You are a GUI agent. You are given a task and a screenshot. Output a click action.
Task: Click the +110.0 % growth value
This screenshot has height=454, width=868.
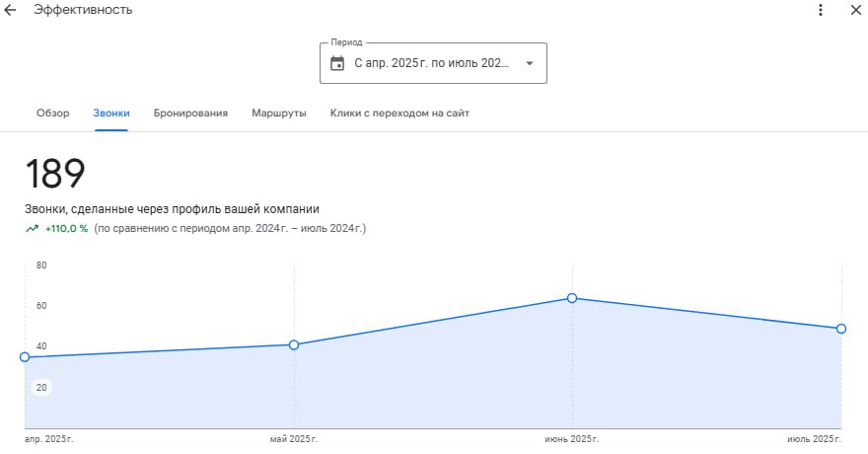pyautogui.click(x=66, y=228)
